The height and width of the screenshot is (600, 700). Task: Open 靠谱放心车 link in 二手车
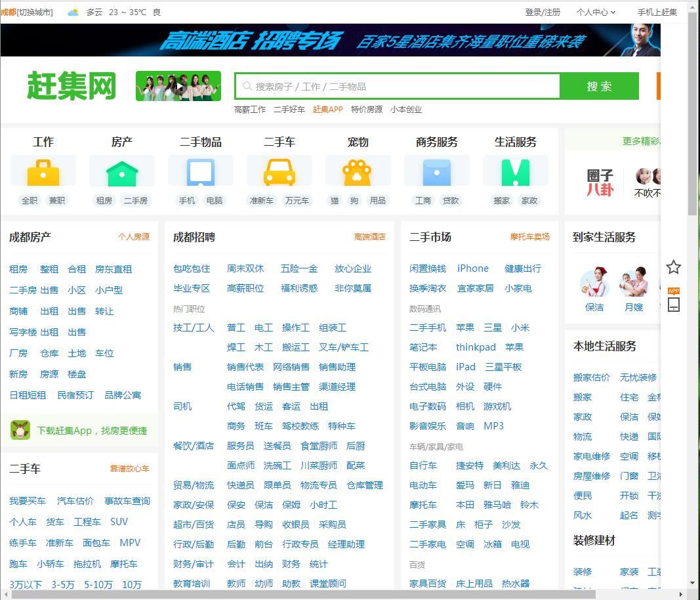(x=129, y=469)
